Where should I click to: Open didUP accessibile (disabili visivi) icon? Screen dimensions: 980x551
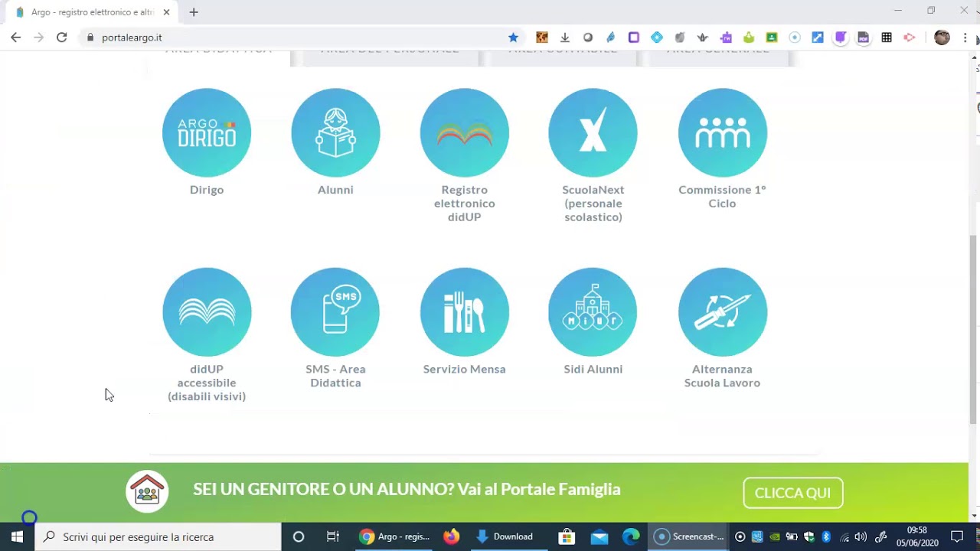point(207,312)
